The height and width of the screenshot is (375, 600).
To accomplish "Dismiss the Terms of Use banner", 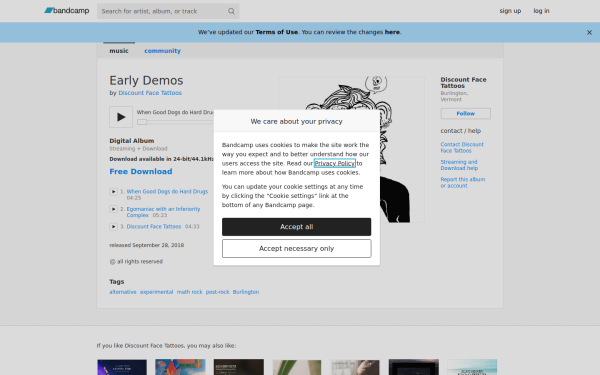I will pos(589,33).
